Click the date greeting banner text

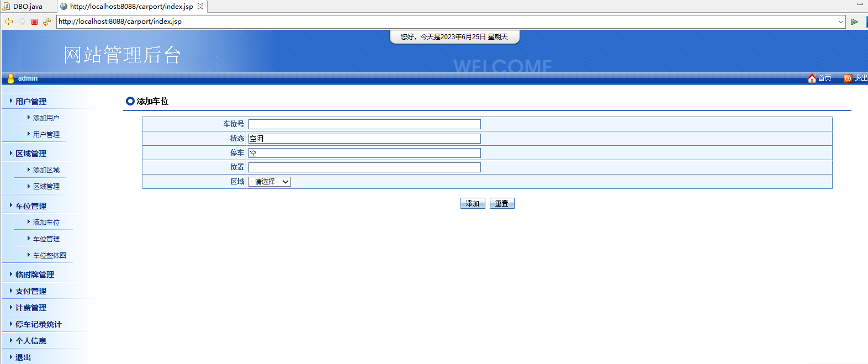(454, 36)
